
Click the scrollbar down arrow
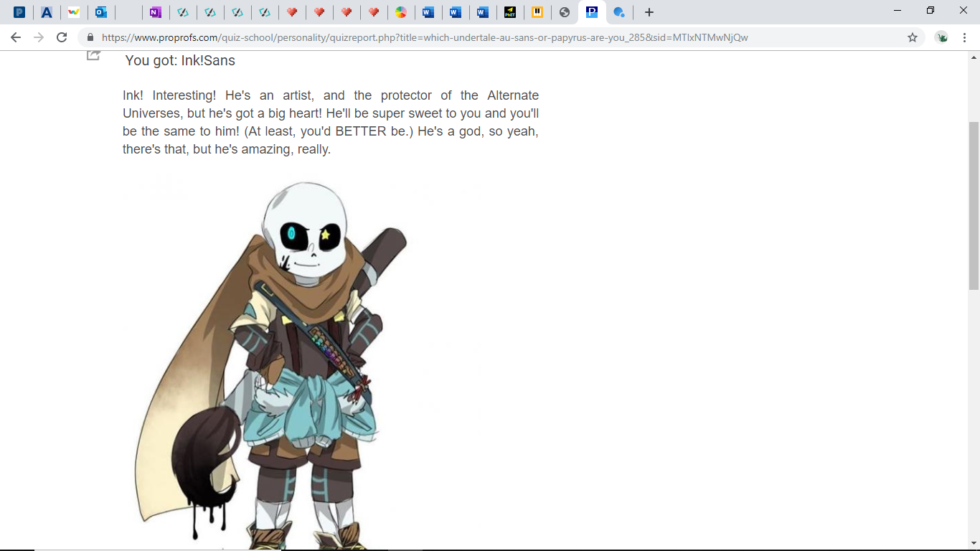(x=974, y=544)
